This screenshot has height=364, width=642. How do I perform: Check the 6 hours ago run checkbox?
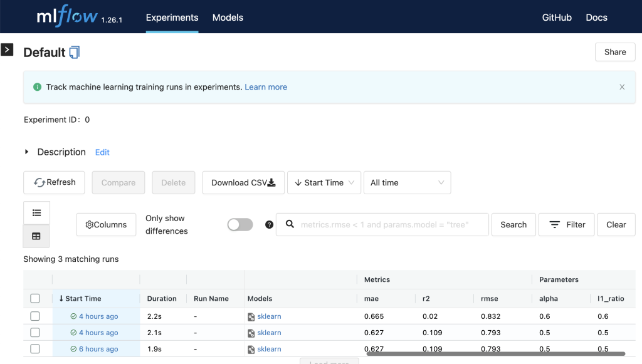35,349
